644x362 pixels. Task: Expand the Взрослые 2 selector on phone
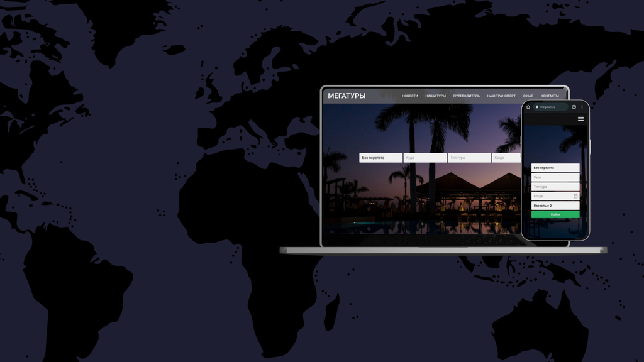coord(555,206)
